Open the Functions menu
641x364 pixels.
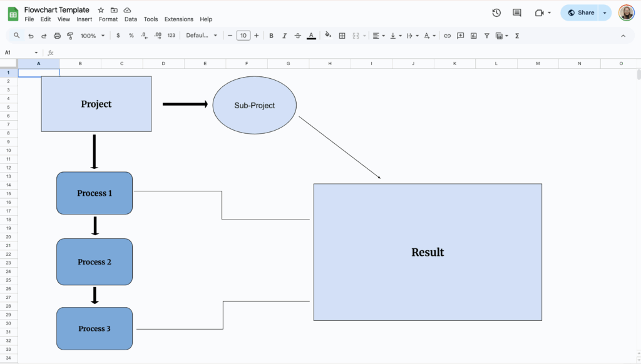click(x=516, y=36)
